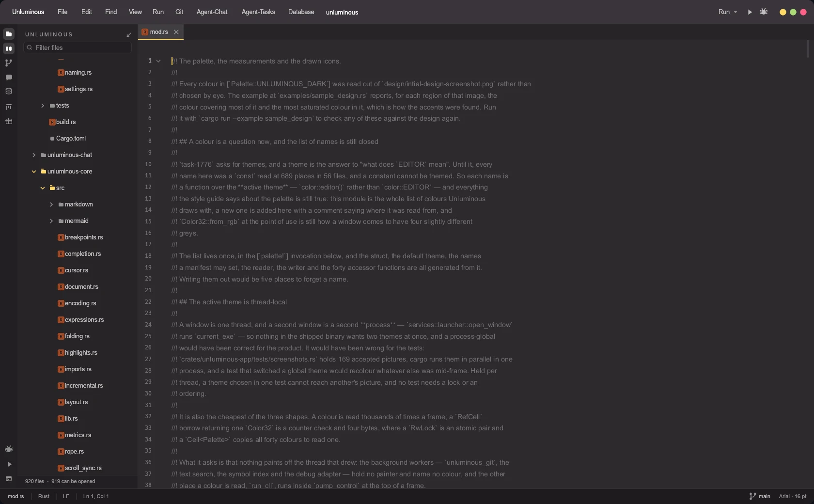The image size is (814, 504).
Task: Start the run with the title bar play icon
Action: tap(750, 12)
